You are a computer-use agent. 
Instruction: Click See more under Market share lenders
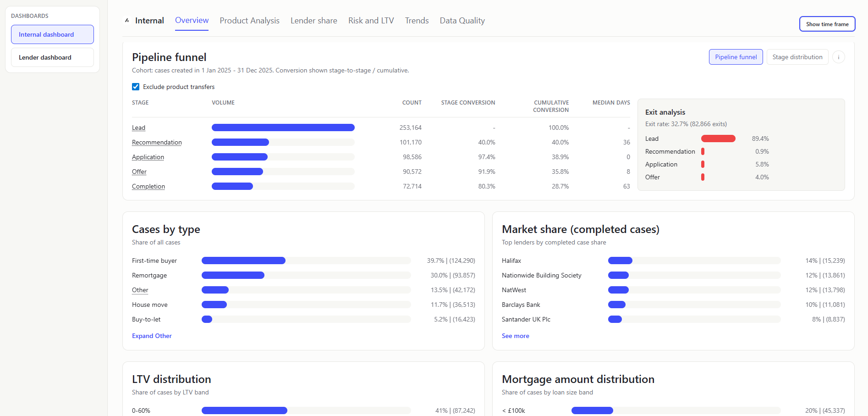[515, 336]
